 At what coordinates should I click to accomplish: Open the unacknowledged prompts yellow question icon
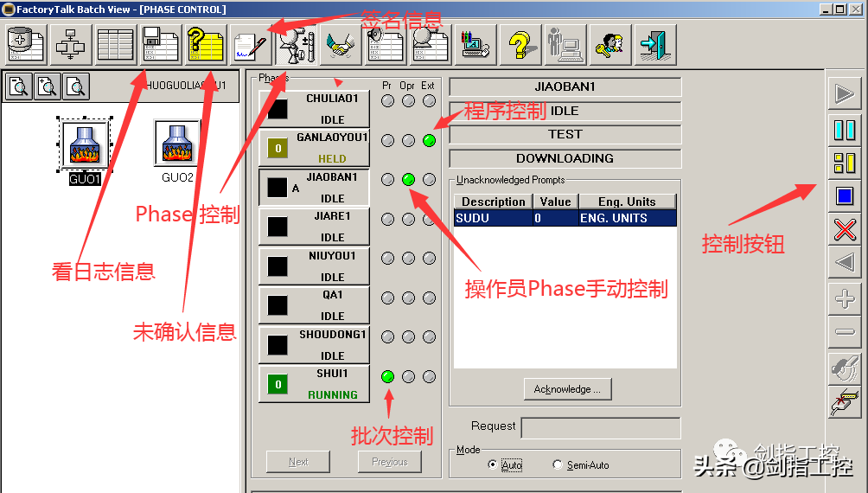tap(206, 44)
